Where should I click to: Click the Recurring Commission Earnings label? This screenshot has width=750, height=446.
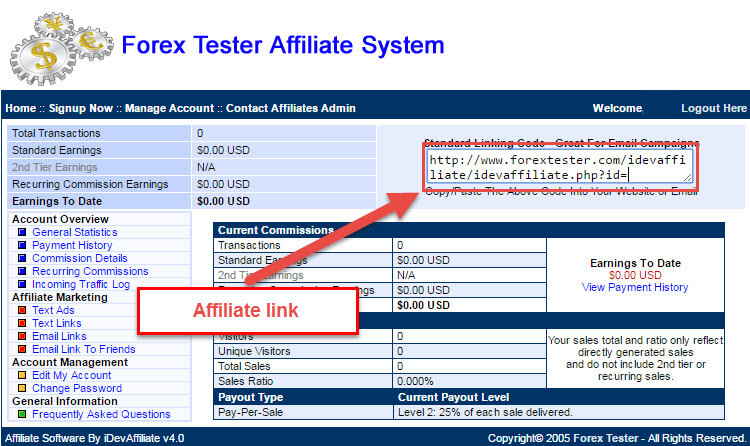(90, 184)
